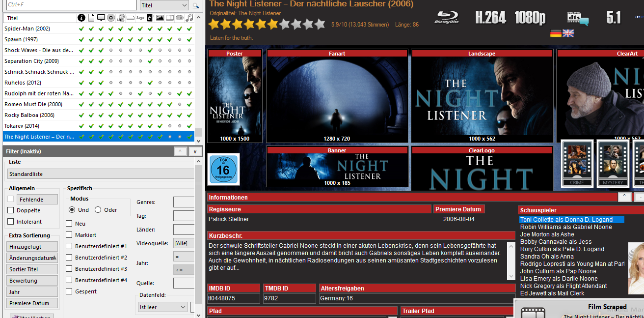Click the Sortier Titel button
Image resolution: width=644 pixels, height=318 pixels.
point(32,269)
